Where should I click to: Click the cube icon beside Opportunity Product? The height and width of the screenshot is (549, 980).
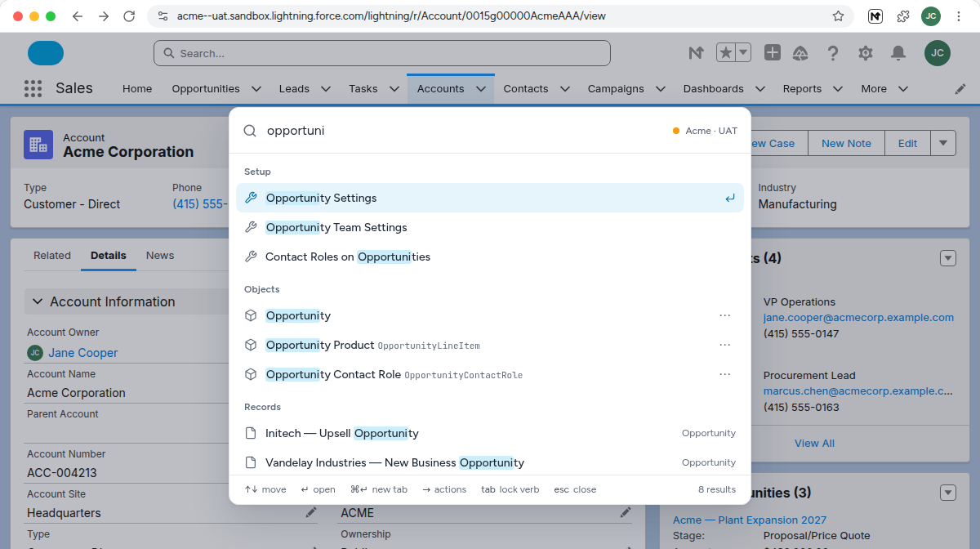(252, 345)
